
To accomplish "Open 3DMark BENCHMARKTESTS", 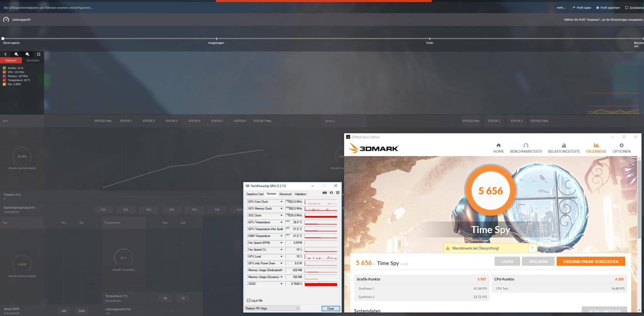I will 526,148.
